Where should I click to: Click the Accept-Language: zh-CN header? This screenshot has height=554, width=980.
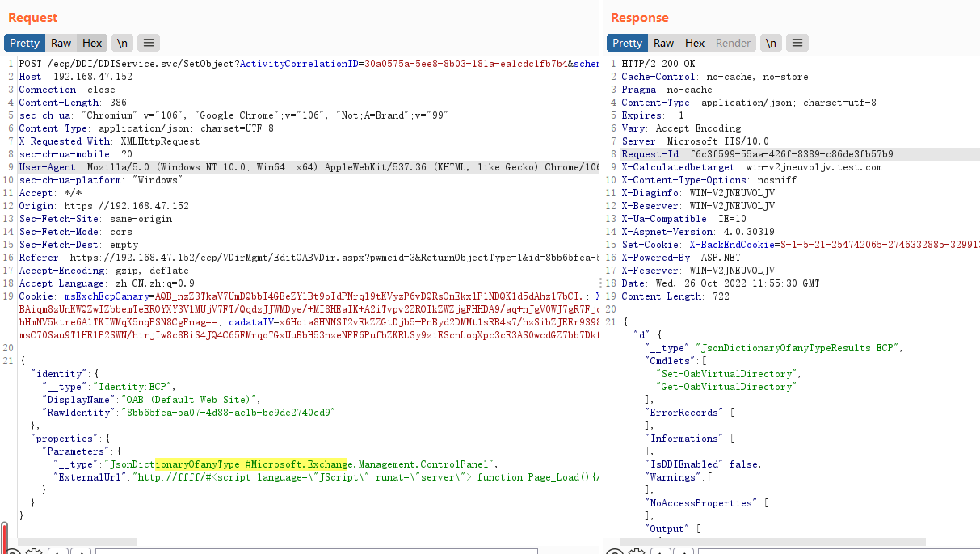click(x=107, y=283)
